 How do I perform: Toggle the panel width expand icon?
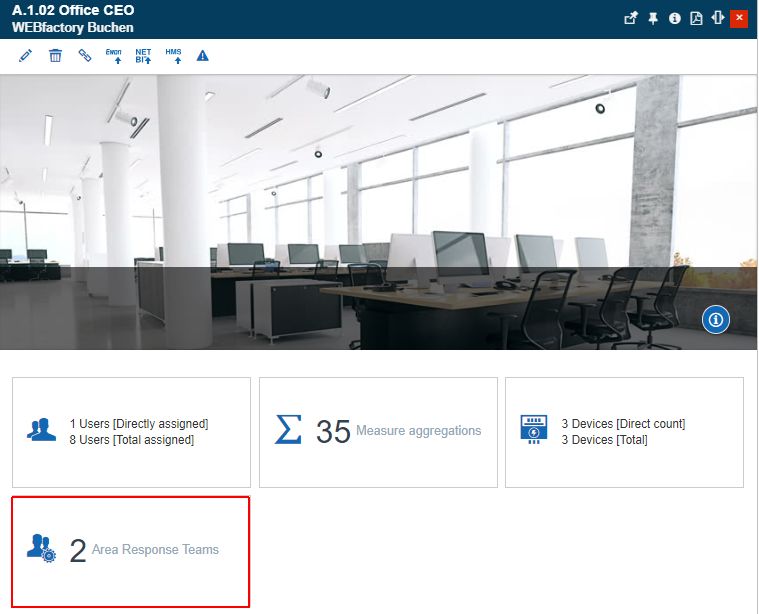click(x=718, y=18)
